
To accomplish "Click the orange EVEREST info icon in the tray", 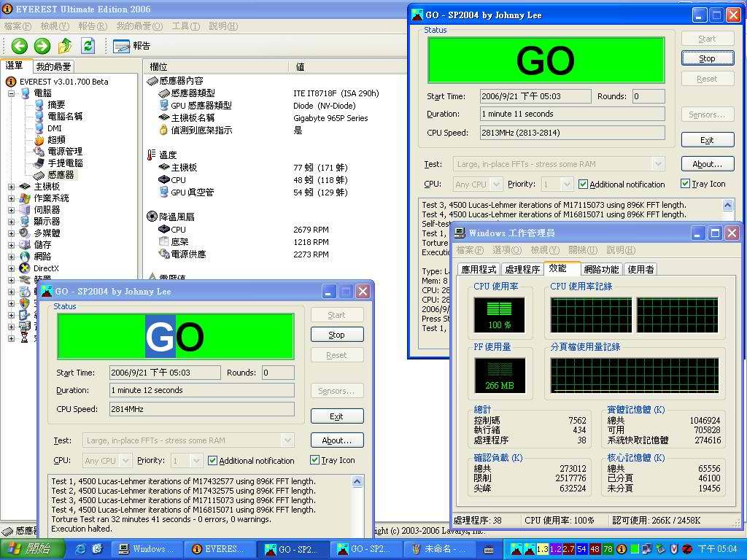I will 622,549.
